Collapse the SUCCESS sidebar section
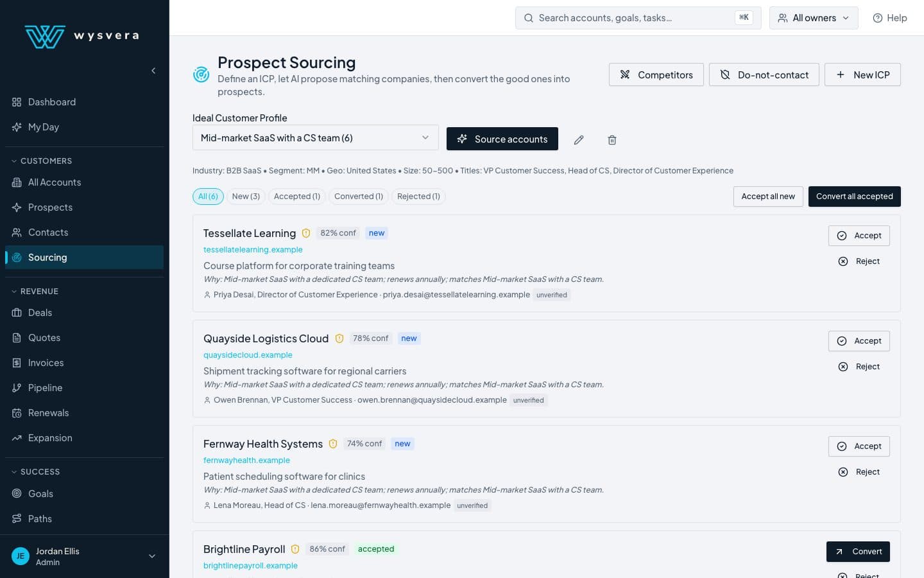The width and height of the screenshot is (924, 578). [x=36, y=471]
